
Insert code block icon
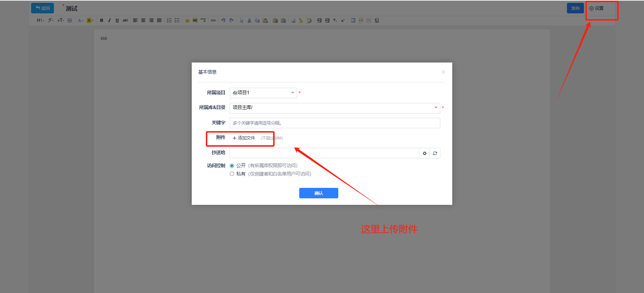coord(361,21)
